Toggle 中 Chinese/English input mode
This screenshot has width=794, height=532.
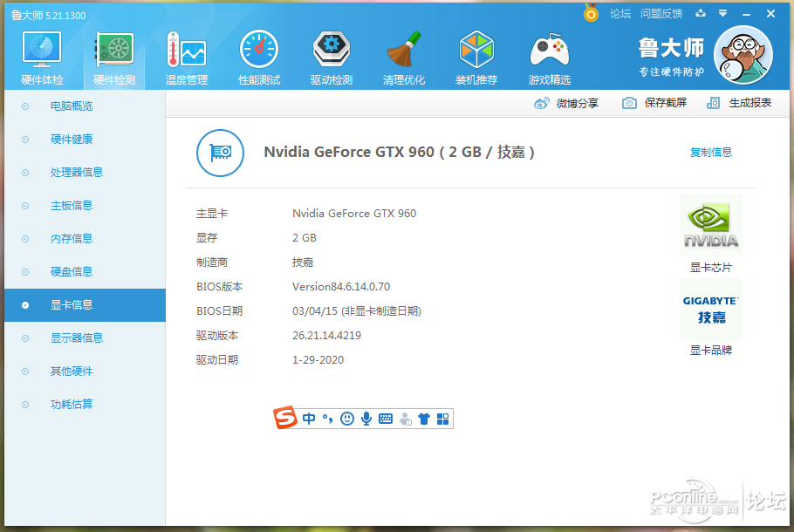tap(308, 419)
